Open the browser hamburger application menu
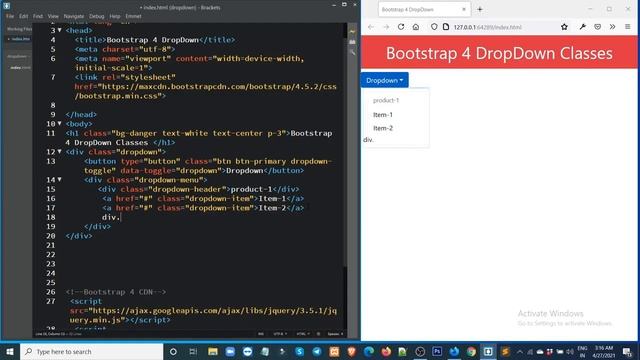Screen dimensions: 640x360 click(x=628, y=27)
